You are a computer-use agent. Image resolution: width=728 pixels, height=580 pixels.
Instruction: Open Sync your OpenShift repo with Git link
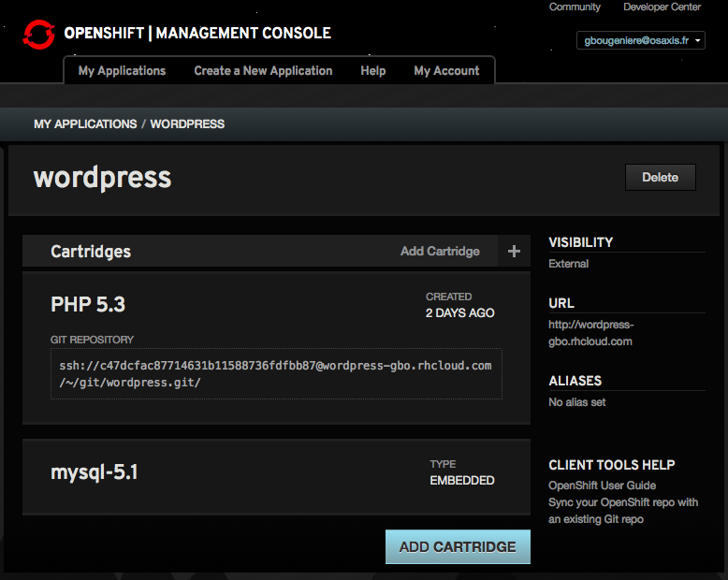click(623, 511)
